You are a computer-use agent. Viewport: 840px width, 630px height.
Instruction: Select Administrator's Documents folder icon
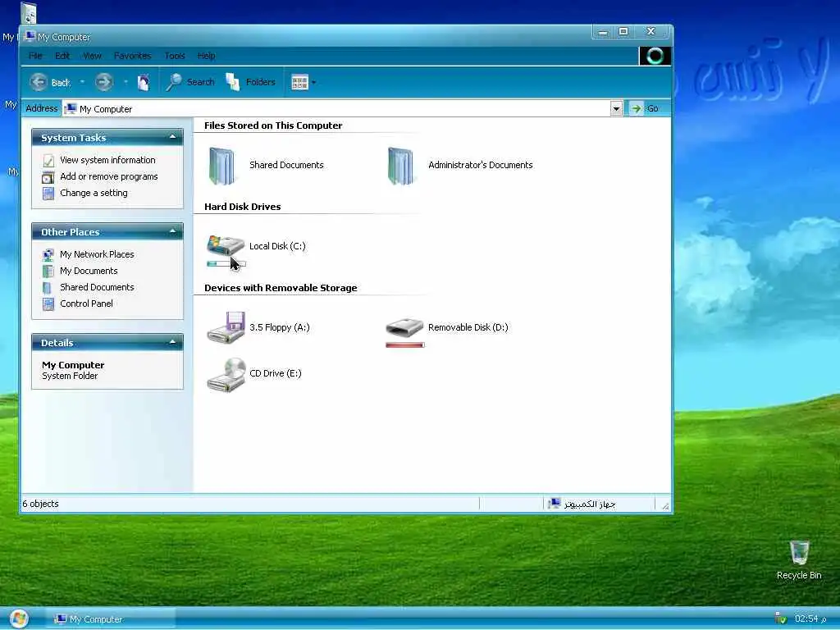click(400, 166)
